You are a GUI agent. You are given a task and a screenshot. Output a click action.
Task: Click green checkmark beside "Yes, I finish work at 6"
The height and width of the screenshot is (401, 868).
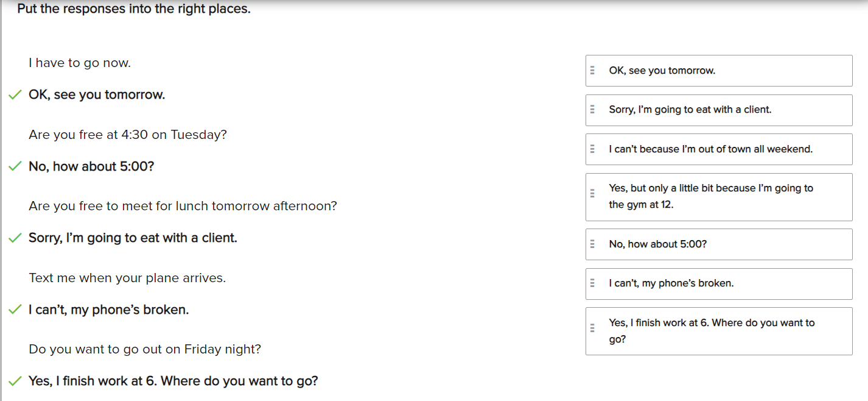[15, 381]
